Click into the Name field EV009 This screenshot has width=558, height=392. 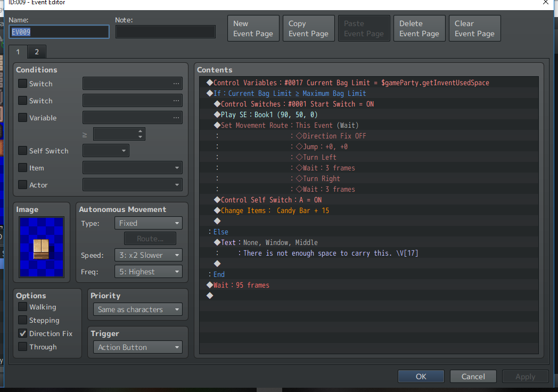59,32
